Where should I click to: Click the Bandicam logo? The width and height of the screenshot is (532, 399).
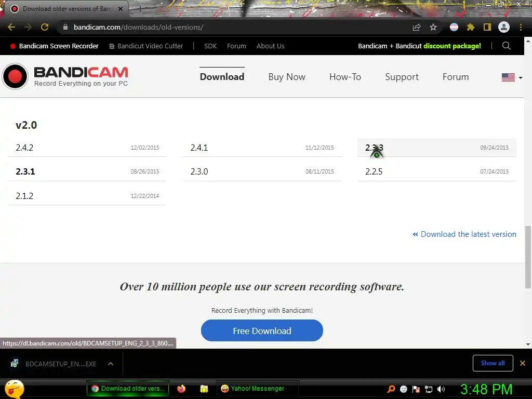(65, 76)
